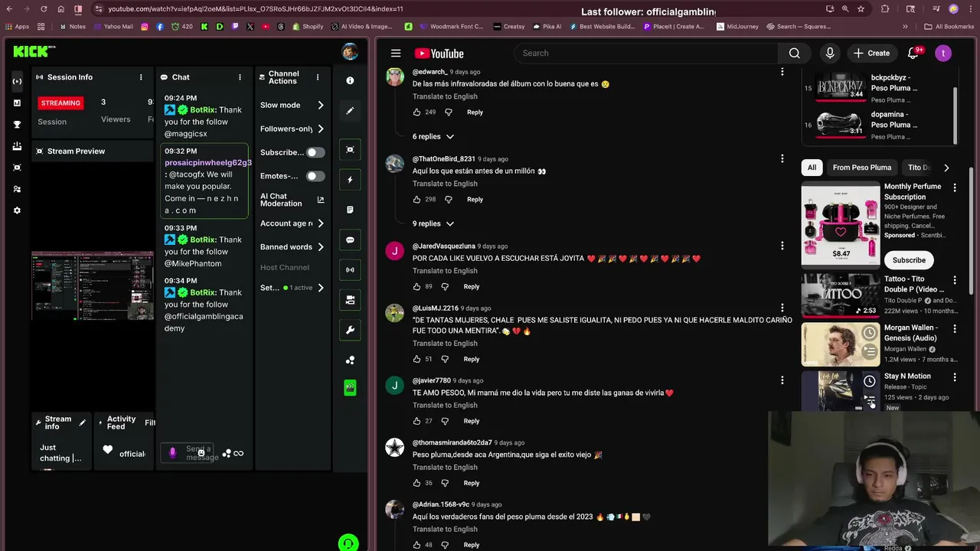Click the Kick lightning bolt quick action icon

pos(350,180)
